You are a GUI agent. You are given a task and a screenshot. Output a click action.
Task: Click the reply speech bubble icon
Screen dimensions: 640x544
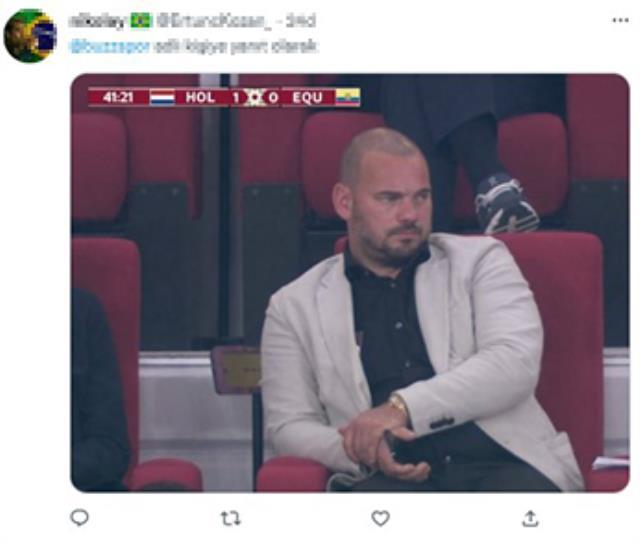(x=80, y=517)
